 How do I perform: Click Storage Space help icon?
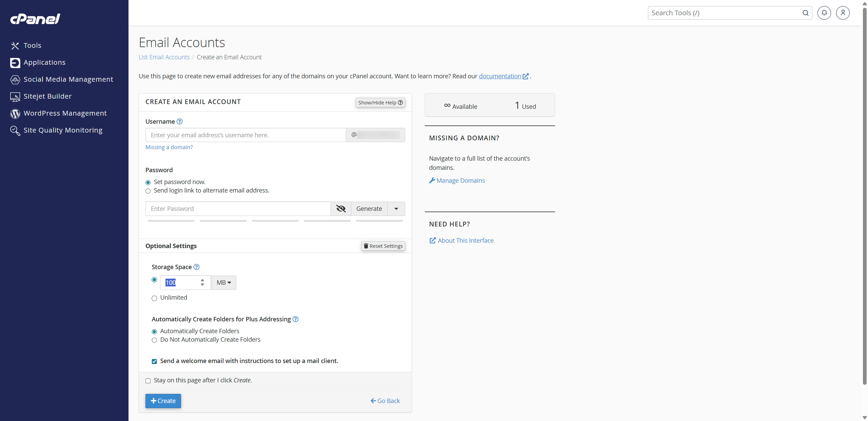[196, 267]
